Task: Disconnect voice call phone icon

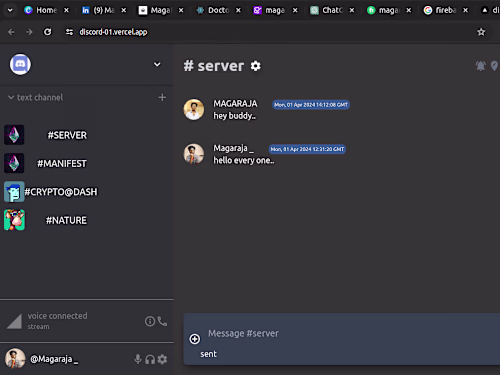Action: click(162, 321)
